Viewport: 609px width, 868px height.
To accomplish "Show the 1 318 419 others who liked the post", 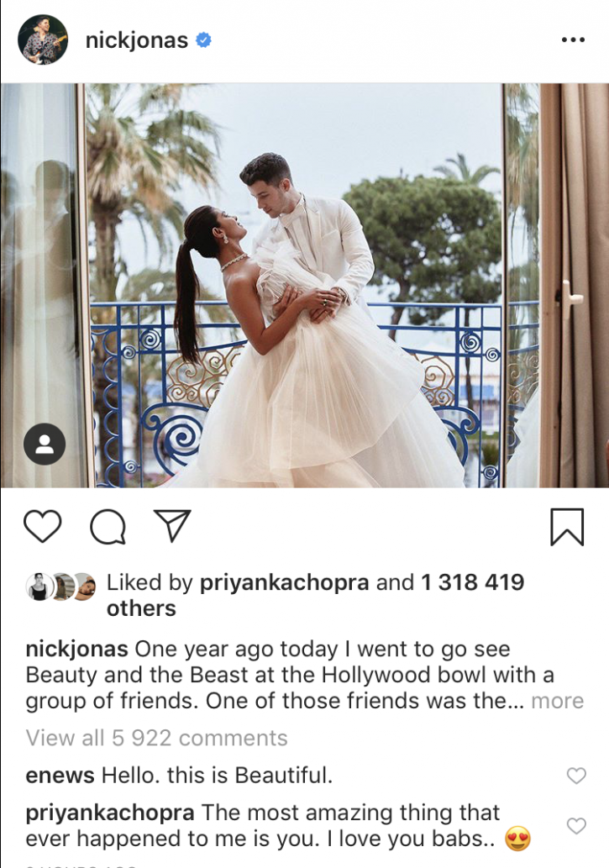I will (315, 595).
